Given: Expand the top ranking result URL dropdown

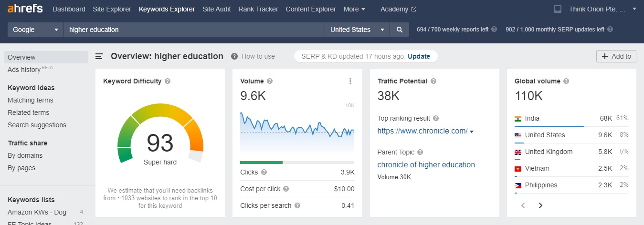Looking at the screenshot, I should click(x=472, y=132).
